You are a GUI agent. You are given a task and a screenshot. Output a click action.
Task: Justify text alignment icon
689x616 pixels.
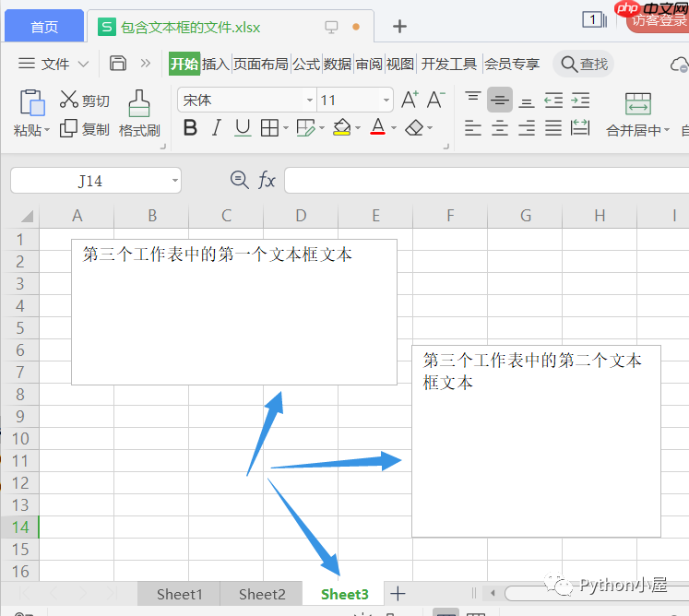[x=553, y=128]
